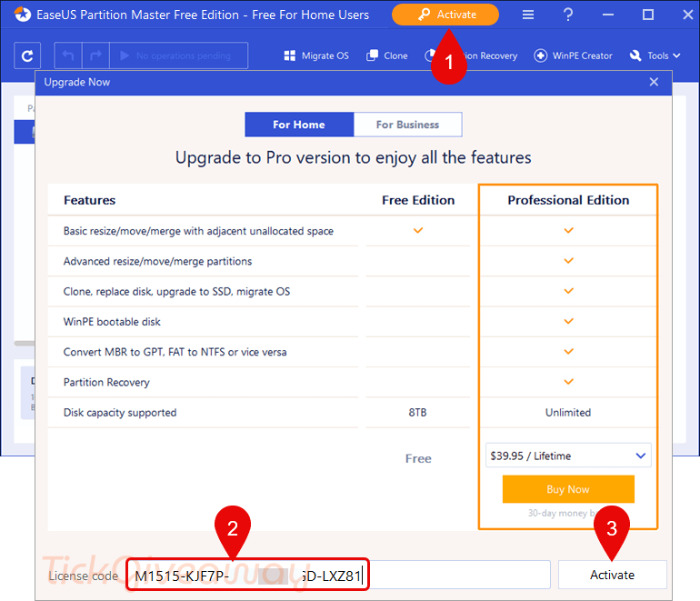The width and height of the screenshot is (700, 601).
Task: Click the 'Unlimited' capacity value
Action: pos(568,413)
